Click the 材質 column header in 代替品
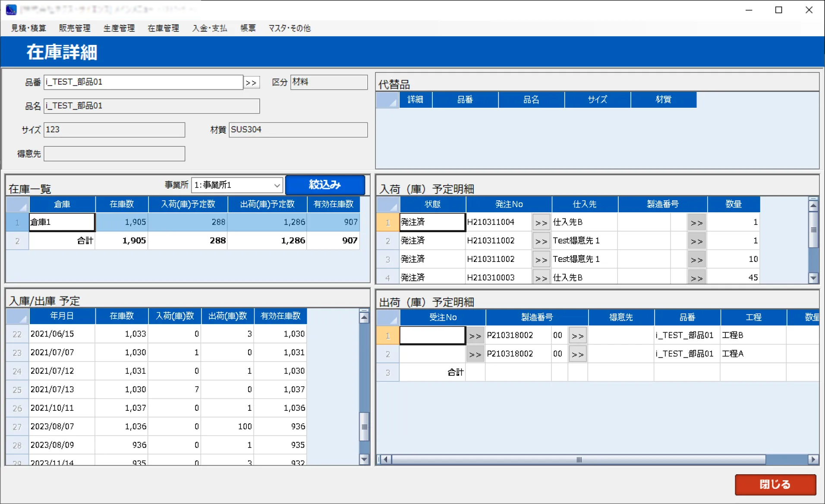Screen dimensions: 825x504 click(x=663, y=100)
